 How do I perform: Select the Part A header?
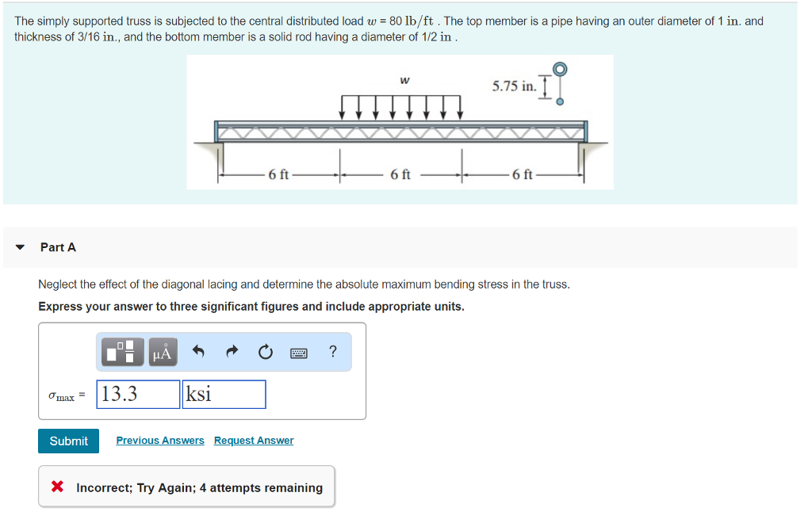58,246
